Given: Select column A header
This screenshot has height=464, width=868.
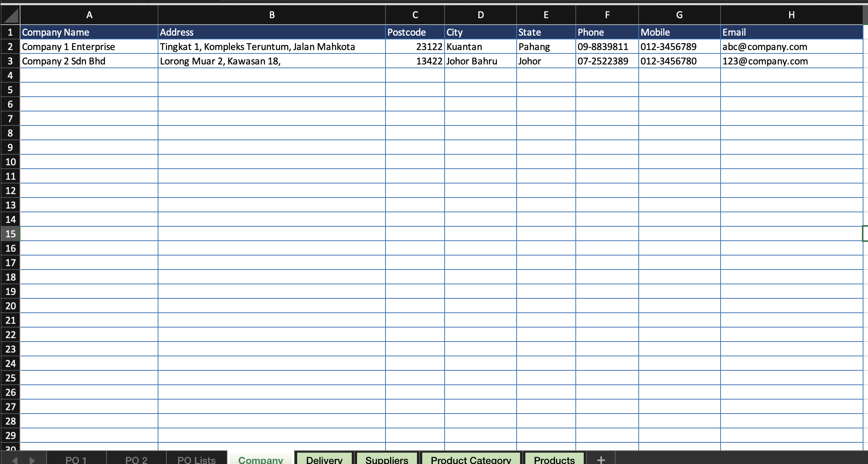Looking at the screenshot, I should point(89,15).
